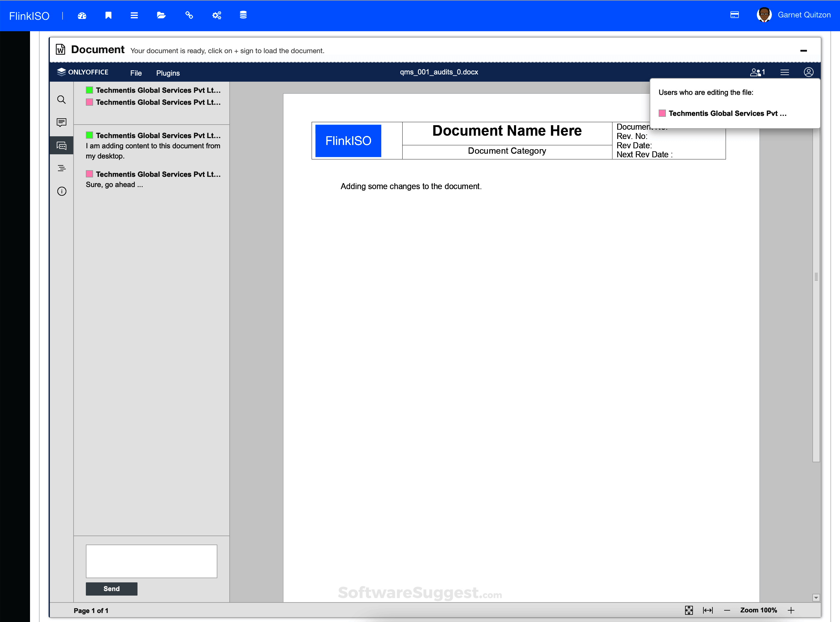
Task: Open the Plugins menu
Action: coord(168,73)
